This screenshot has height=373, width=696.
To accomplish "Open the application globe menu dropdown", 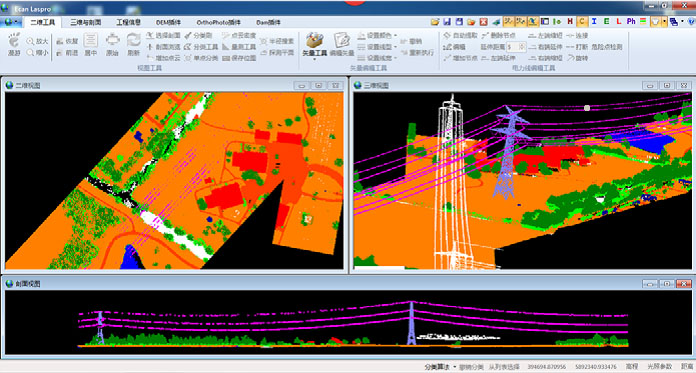I will 11,21.
